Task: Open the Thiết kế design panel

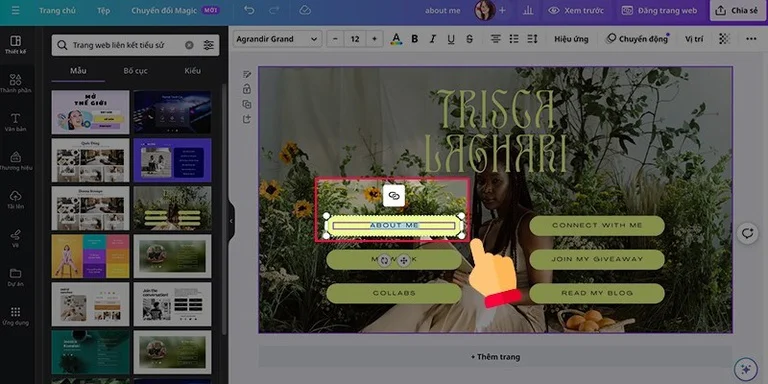Action: (16, 45)
